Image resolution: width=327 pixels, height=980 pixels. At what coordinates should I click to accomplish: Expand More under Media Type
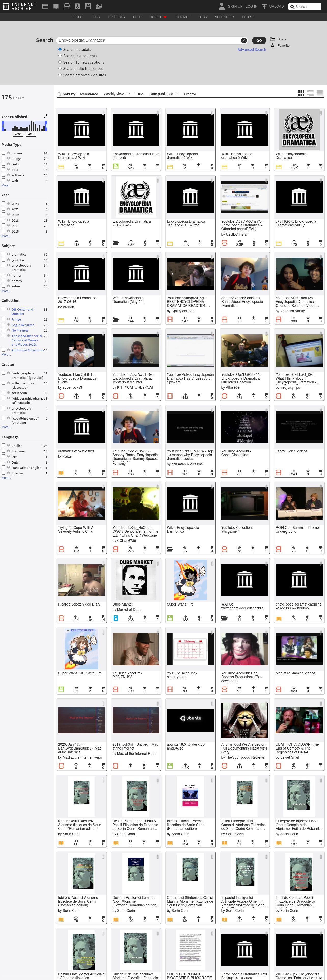6,186
